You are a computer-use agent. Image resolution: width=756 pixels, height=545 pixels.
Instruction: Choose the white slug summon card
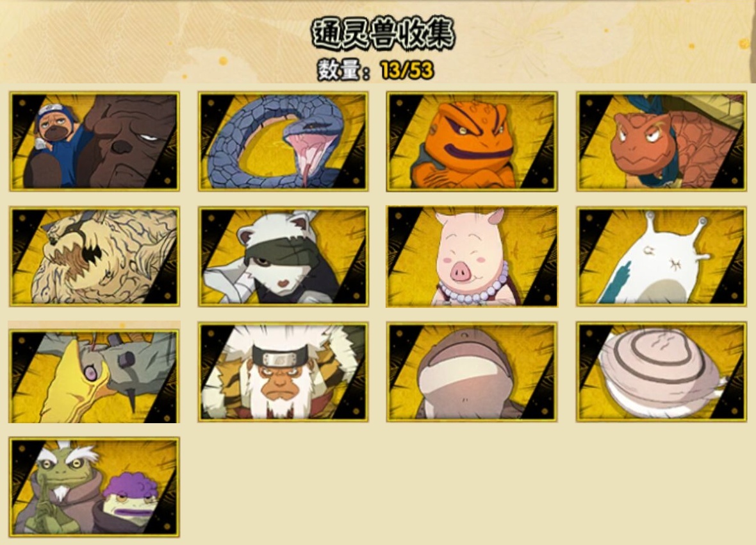pos(661,257)
